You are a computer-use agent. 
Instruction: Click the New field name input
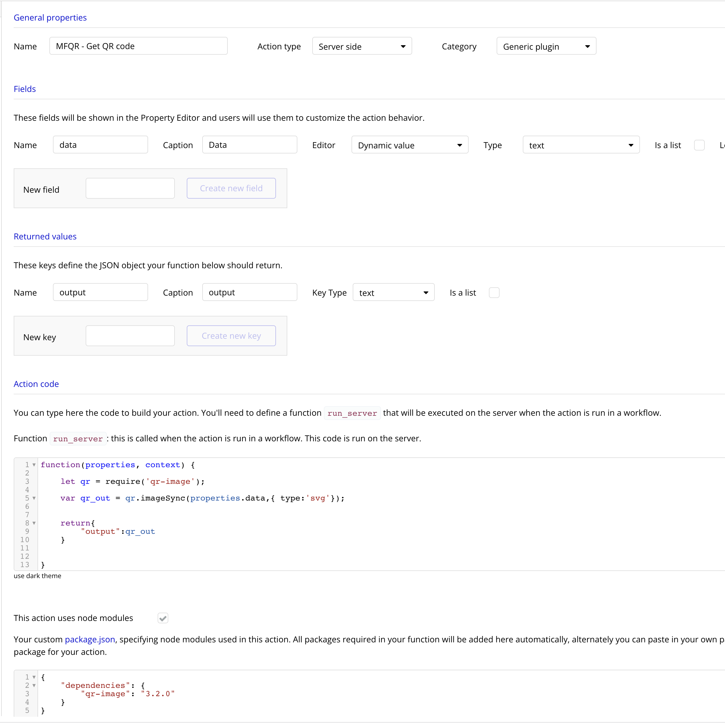click(x=130, y=189)
